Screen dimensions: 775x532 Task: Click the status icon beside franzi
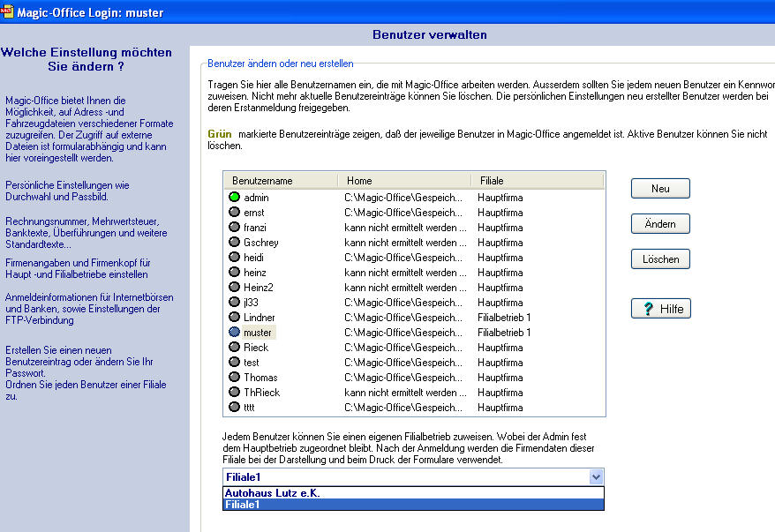click(x=234, y=228)
